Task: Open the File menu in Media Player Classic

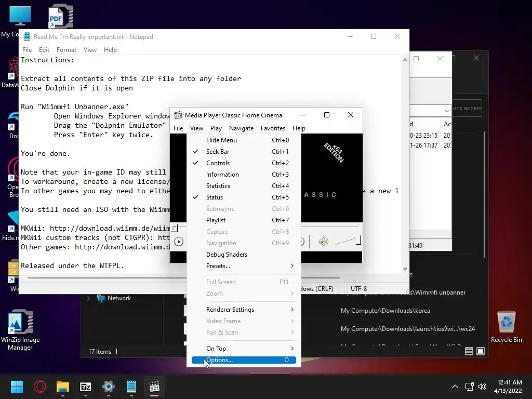Action: coord(178,128)
